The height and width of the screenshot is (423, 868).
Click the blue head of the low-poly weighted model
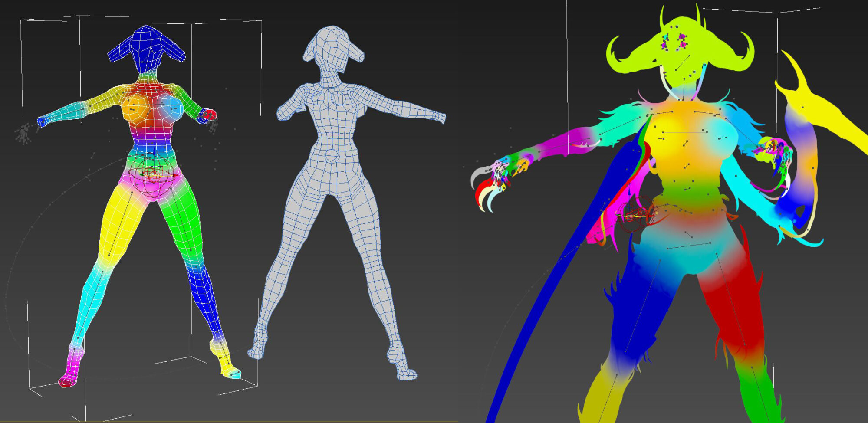pyautogui.click(x=147, y=49)
